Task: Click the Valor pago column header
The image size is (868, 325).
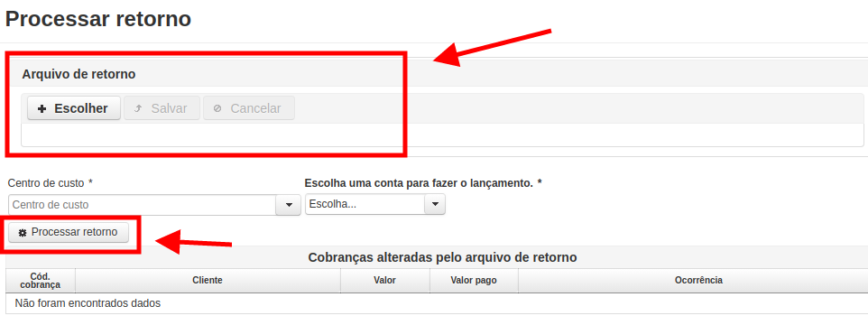Action: 474,281
